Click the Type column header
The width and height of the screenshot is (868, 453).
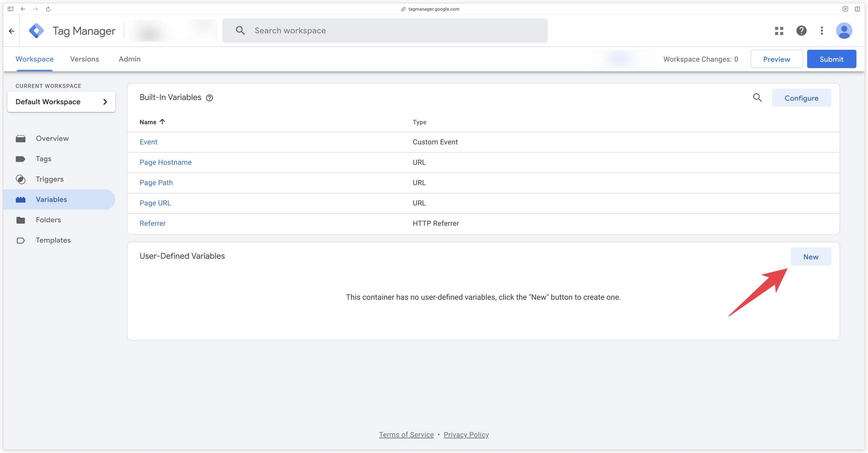[420, 122]
